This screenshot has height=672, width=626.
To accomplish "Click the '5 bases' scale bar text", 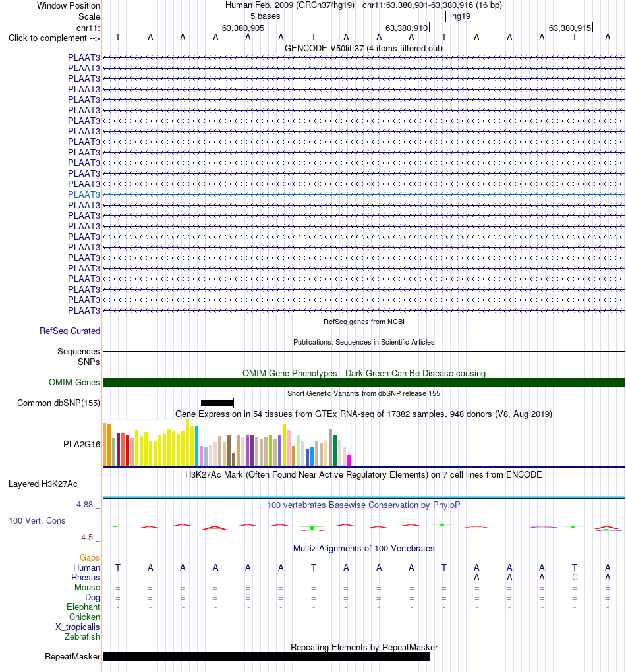I will click(265, 16).
